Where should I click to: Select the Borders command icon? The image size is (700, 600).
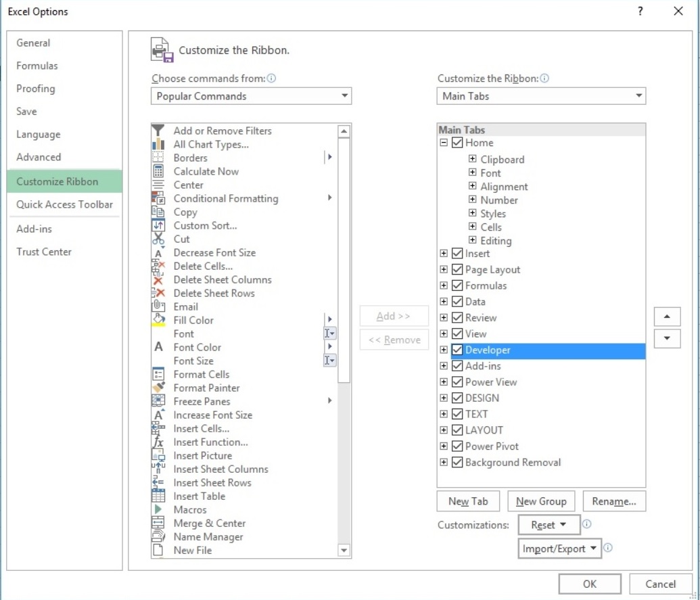(x=158, y=158)
